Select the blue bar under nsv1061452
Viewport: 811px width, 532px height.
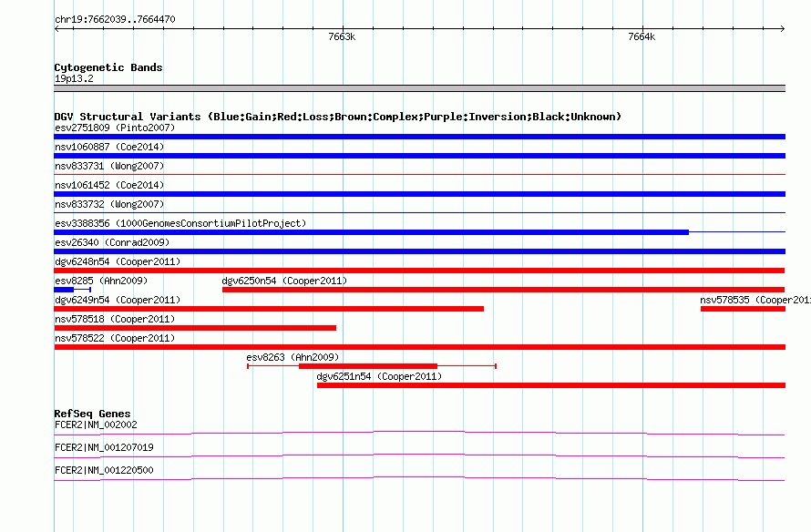(419, 194)
